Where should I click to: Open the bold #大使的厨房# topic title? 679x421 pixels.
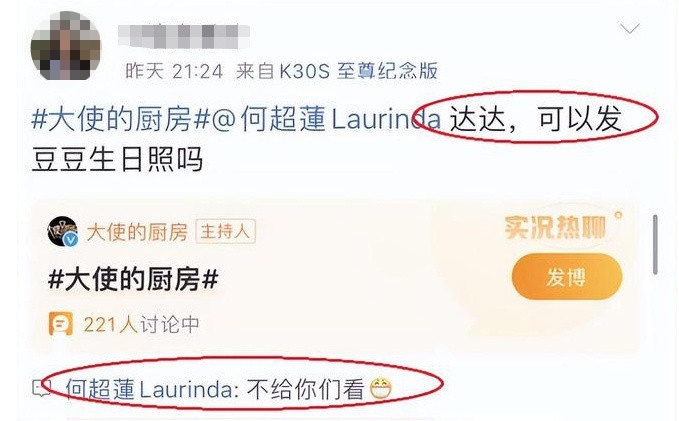pyautogui.click(x=133, y=279)
